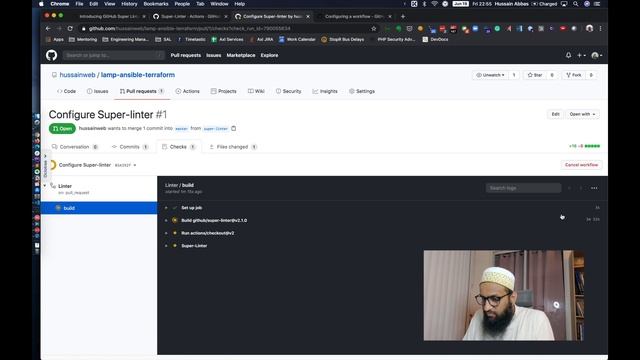Open the Apps bookmark
Image resolution: width=640 pixels, height=360 pixels.
pos(55,40)
